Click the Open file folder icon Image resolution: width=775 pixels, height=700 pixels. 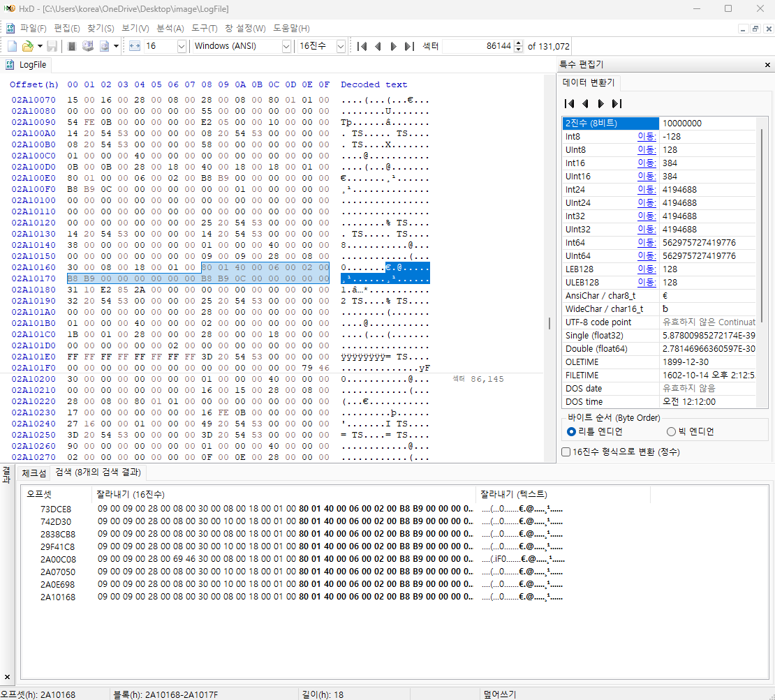(x=27, y=46)
